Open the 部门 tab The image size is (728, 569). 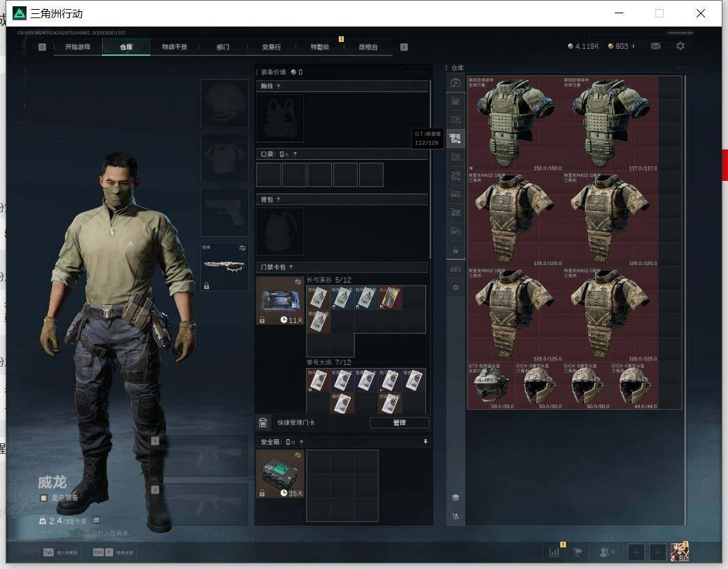(223, 47)
